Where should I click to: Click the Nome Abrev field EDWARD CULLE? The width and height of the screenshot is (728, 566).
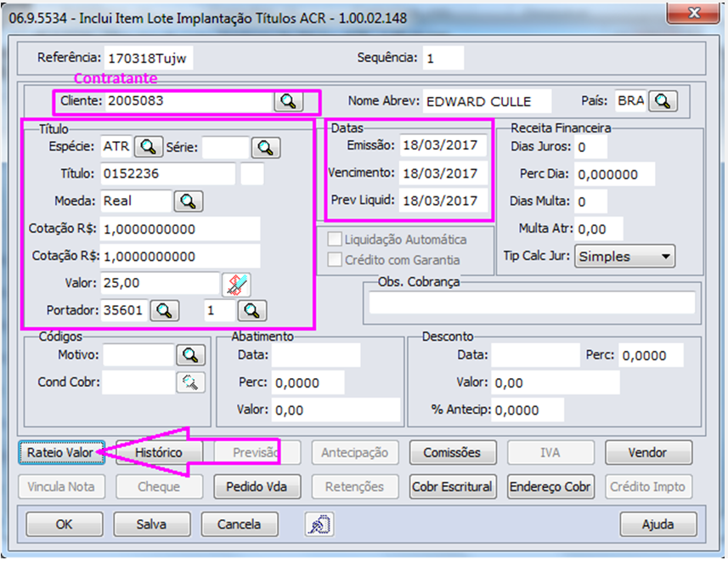[487, 101]
